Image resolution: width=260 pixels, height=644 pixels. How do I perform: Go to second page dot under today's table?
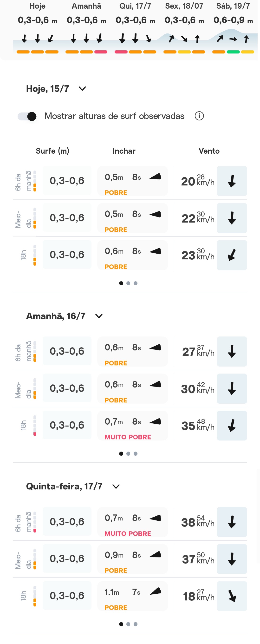128,283
